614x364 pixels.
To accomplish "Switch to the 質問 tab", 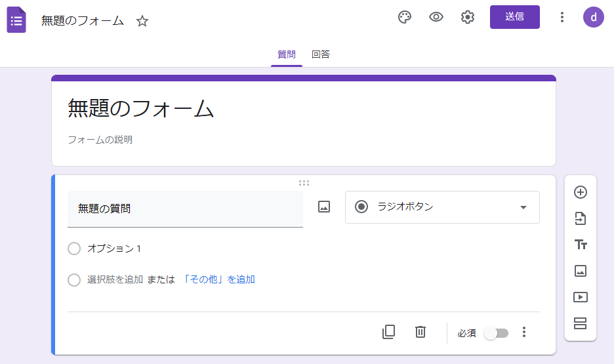I will (286, 54).
